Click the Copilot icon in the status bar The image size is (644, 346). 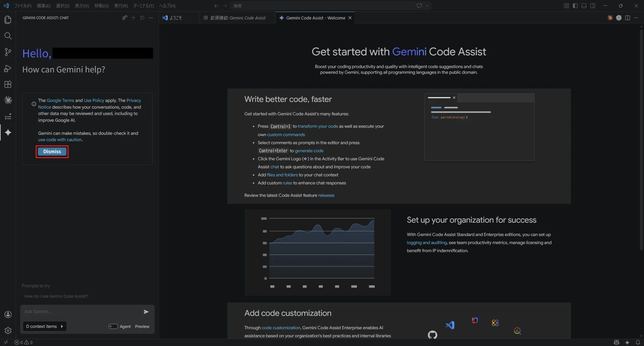pyautogui.click(x=616, y=342)
